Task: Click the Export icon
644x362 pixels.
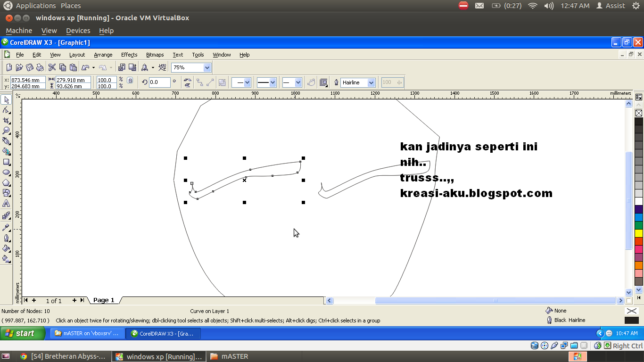Action: 132,67
